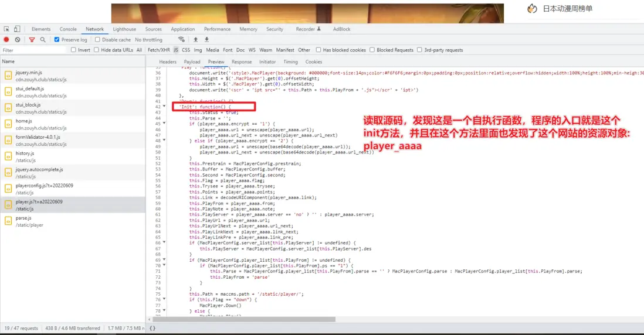Screen dimensions: 644x335
Task: Show the request Timing tab
Action: point(290,62)
